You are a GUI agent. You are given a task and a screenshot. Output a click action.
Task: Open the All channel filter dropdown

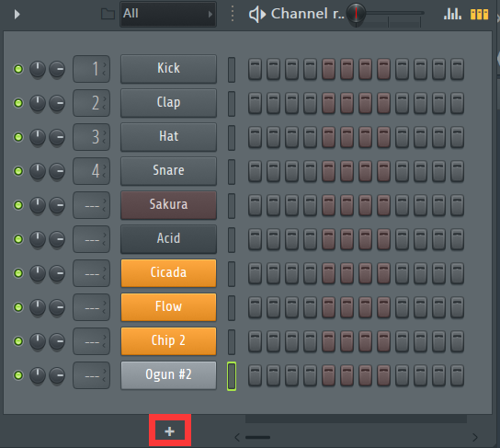[168, 14]
